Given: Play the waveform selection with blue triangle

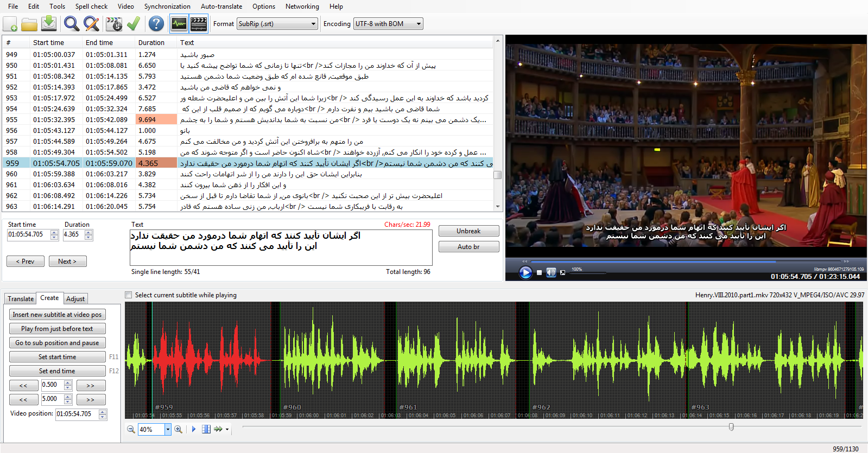Looking at the screenshot, I should coord(194,429).
